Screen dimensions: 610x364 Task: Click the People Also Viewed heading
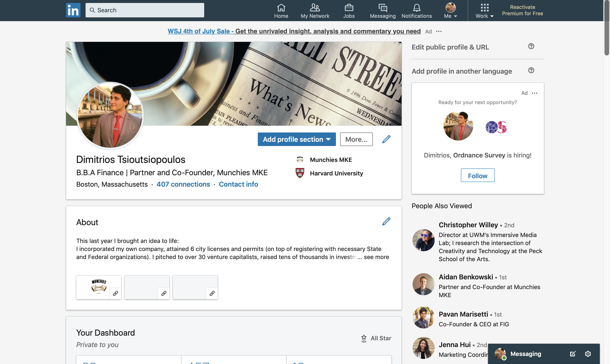(442, 206)
